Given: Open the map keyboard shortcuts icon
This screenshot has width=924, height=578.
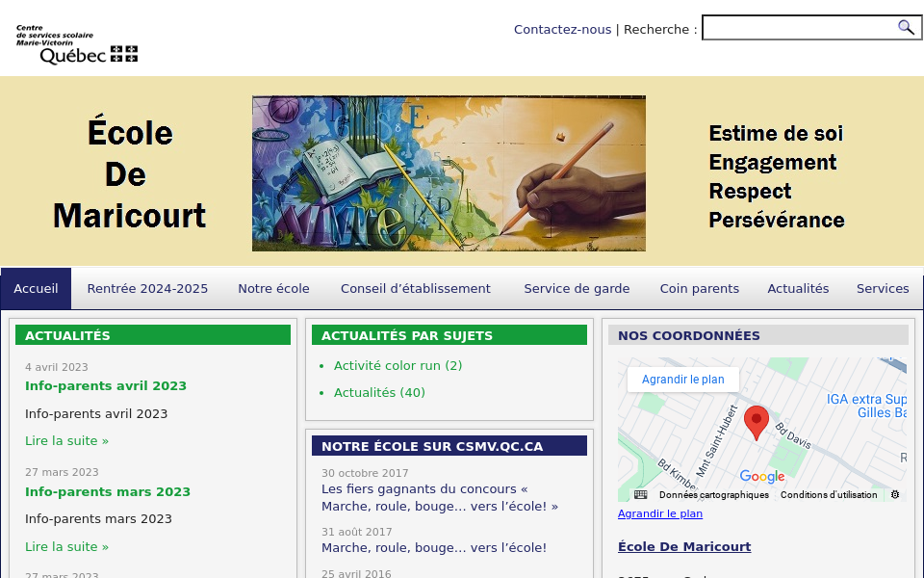Looking at the screenshot, I should (640, 494).
